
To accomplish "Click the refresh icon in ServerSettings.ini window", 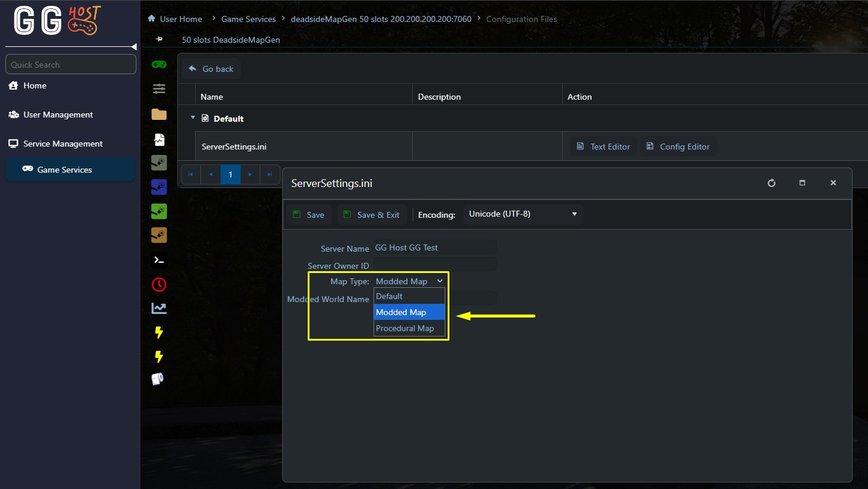I will coord(771,183).
